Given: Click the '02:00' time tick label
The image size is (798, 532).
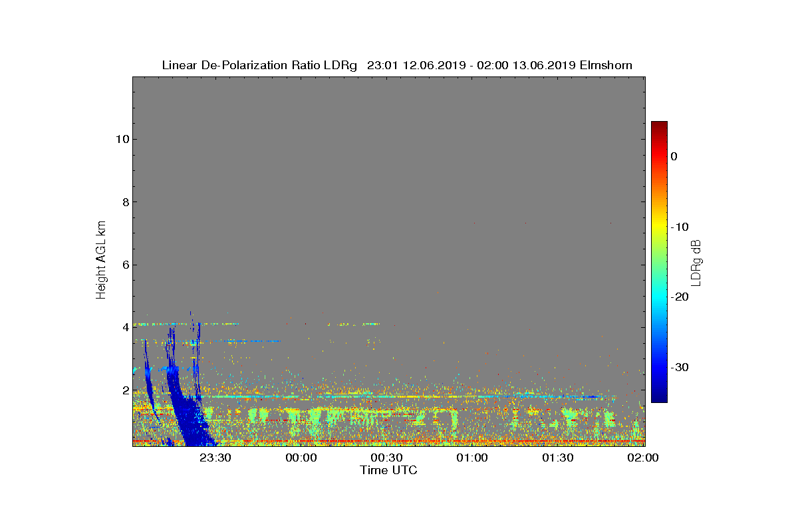Looking at the screenshot, I should (x=643, y=458).
